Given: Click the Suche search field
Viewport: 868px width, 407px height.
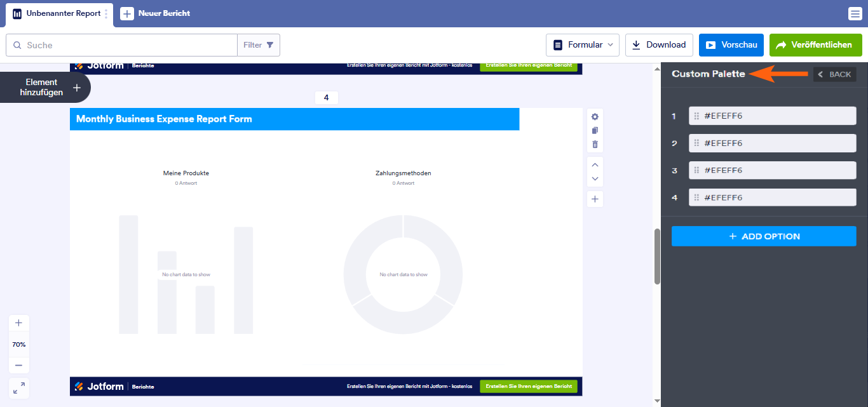Looking at the screenshot, I should 122,45.
